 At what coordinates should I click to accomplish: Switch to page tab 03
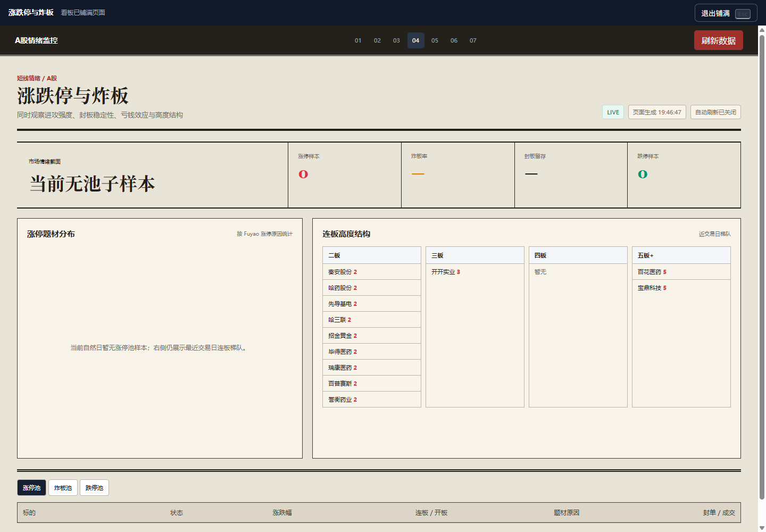tap(396, 40)
